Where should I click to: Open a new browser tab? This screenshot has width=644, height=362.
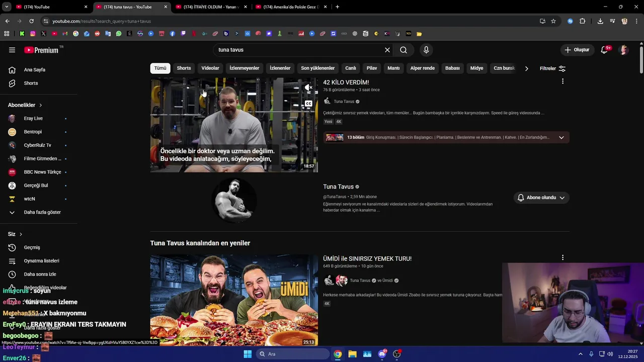pyautogui.click(x=337, y=7)
